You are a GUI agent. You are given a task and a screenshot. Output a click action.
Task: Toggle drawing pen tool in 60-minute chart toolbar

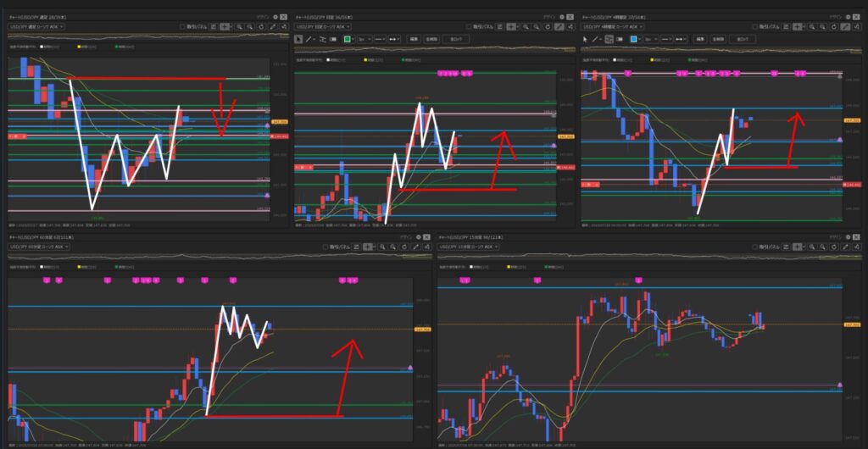tap(415, 247)
